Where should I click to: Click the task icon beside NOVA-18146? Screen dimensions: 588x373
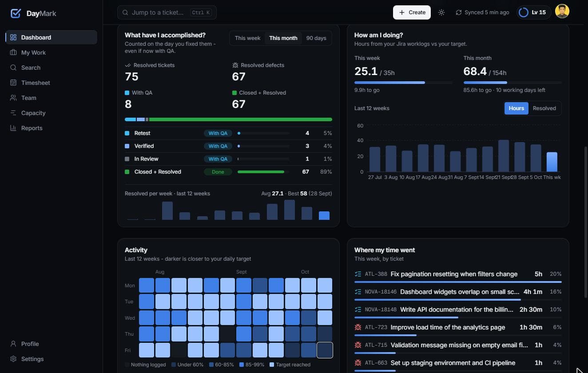358,292
